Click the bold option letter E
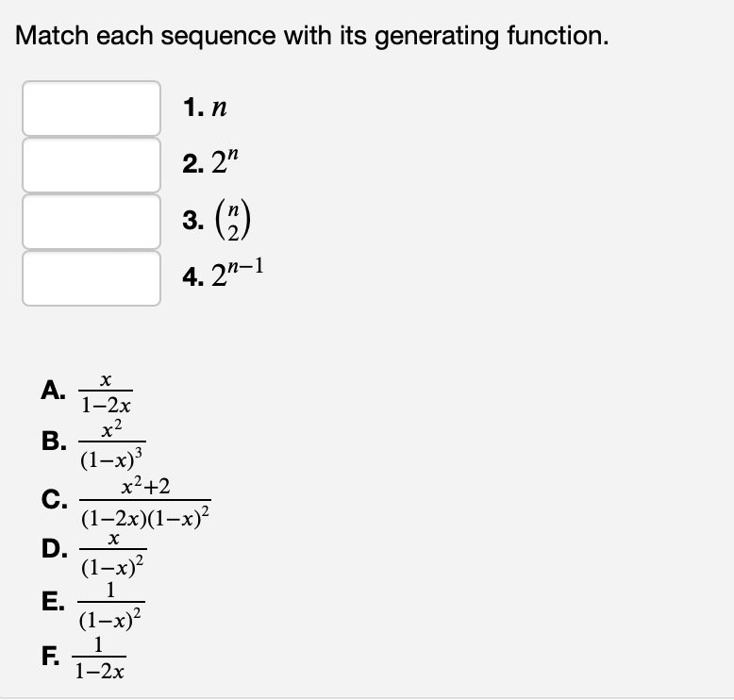The height and width of the screenshot is (700, 734). (53, 601)
